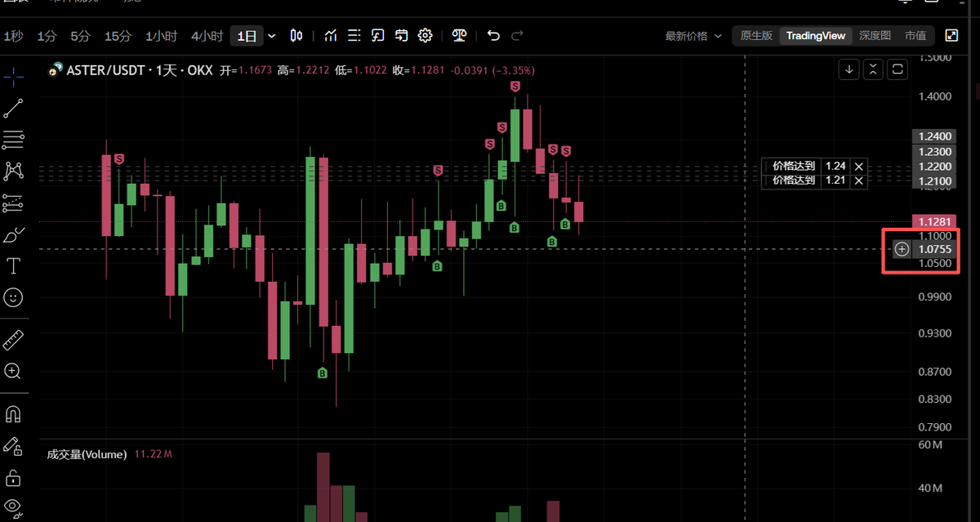The width and height of the screenshot is (980, 522).
Task: Switch to 市值 market cap view
Action: pyautogui.click(x=915, y=36)
